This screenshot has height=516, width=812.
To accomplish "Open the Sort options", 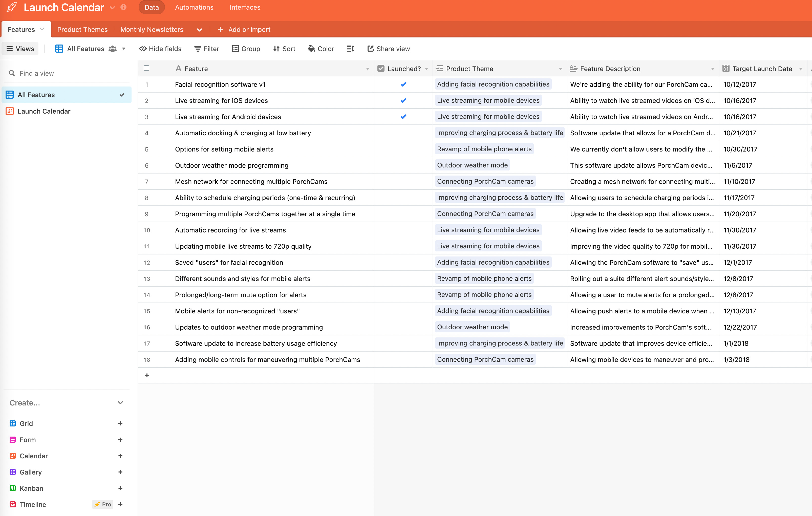I will coord(284,49).
